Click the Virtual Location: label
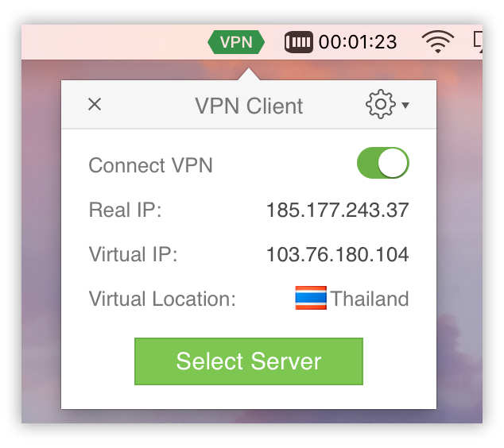This screenshot has width=504, height=448. pos(162,299)
